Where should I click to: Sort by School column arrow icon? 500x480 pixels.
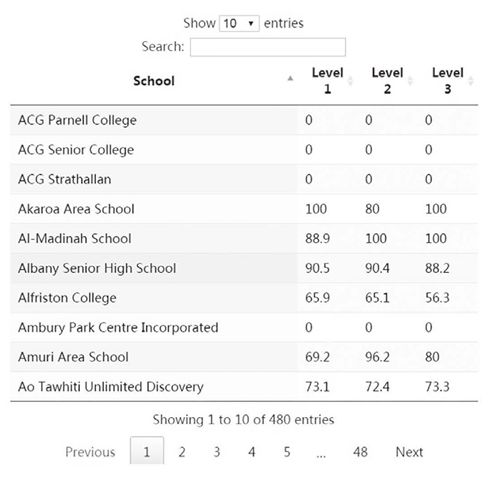point(290,79)
